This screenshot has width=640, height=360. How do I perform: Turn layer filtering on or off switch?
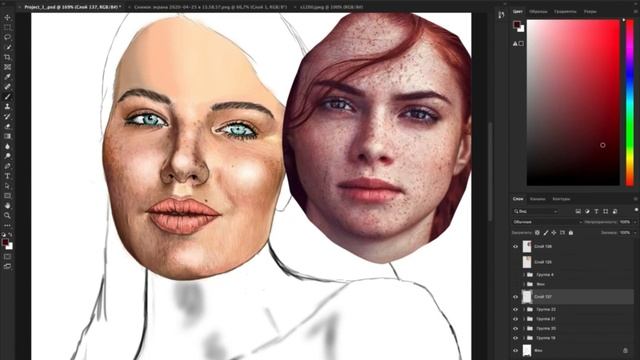coord(636,210)
